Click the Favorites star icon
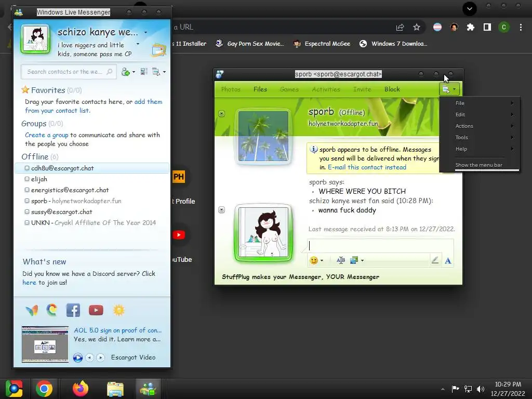 [x=25, y=90]
